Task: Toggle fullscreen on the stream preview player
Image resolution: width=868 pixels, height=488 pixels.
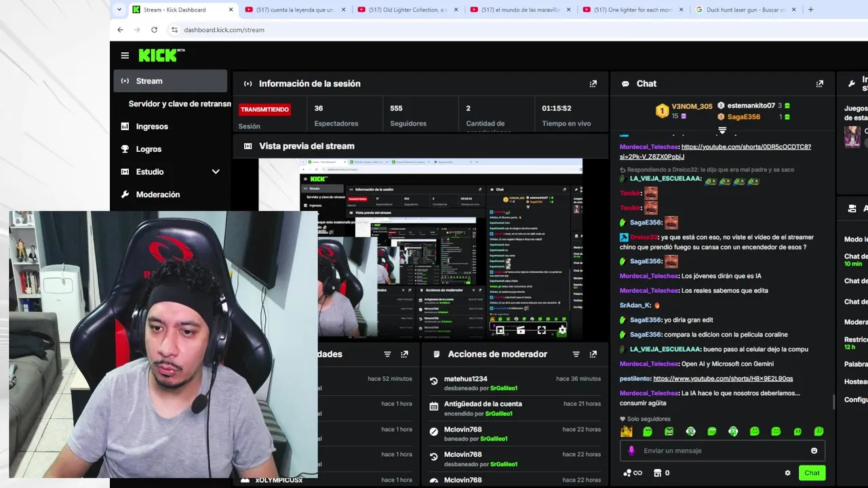Action: 541,330
